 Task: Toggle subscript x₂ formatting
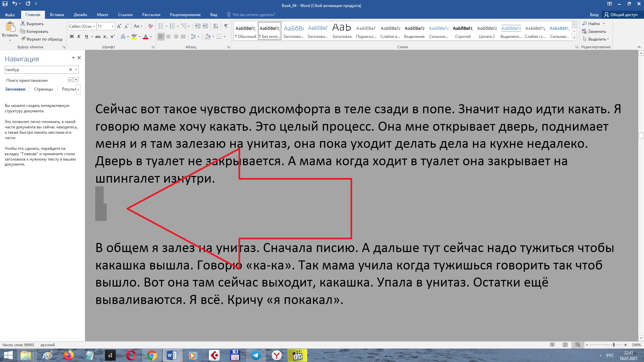pos(105,37)
